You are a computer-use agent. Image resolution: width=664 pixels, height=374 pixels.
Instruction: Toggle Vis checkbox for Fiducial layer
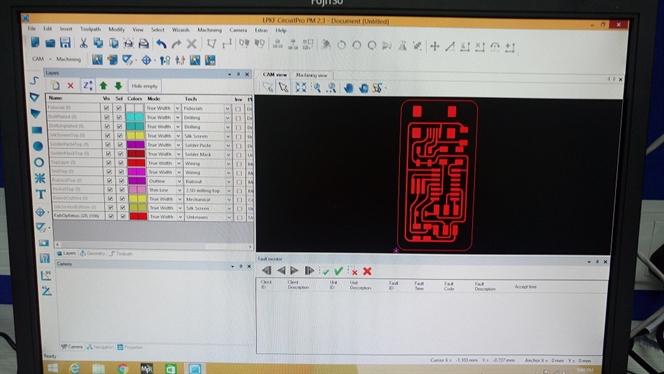coord(106,108)
